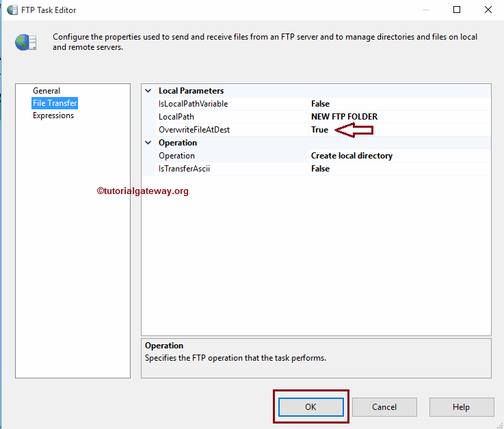The width and height of the screenshot is (504, 429).
Task: Close the FTP Task Editor window
Action: pyautogui.click(x=488, y=10)
